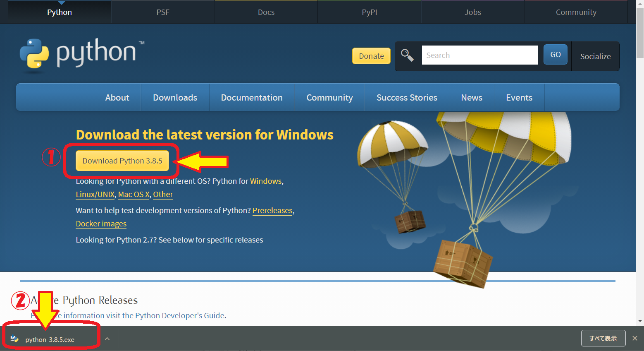
Task: Click the Prereleases link
Action: pyautogui.click(x=272, y=211)
